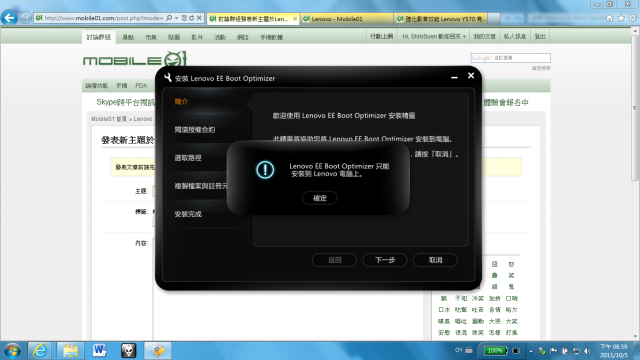This screenshot has width=640, height=360.
Task: Click the 手機 category link
Action: click(122, 86)
